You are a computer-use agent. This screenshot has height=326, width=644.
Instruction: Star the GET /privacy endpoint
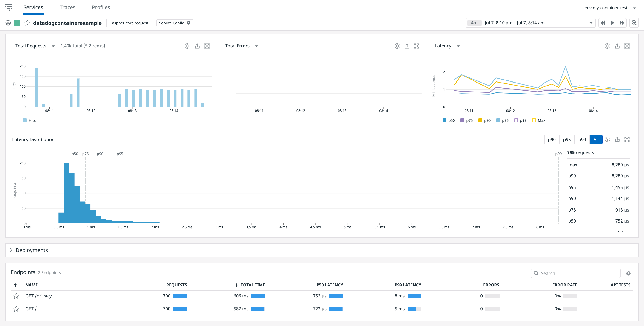(16, 296)
